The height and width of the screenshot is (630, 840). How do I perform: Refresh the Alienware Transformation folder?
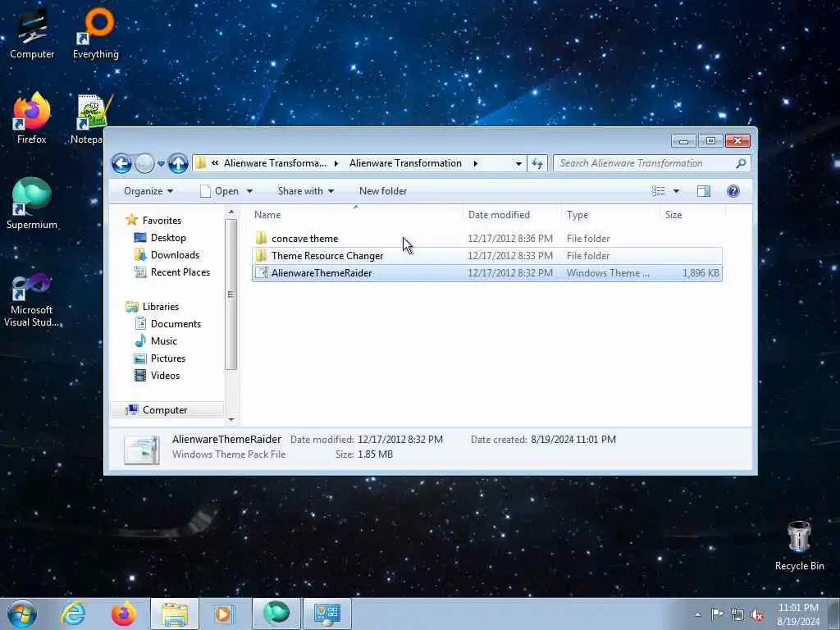tap(537, 163)
